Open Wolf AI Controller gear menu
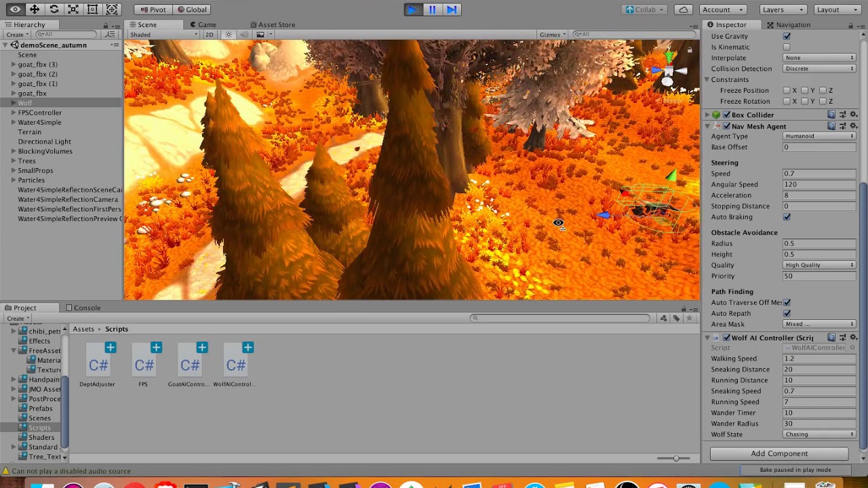The width and height of the screenshot is (868, 488). coord(854,338)
